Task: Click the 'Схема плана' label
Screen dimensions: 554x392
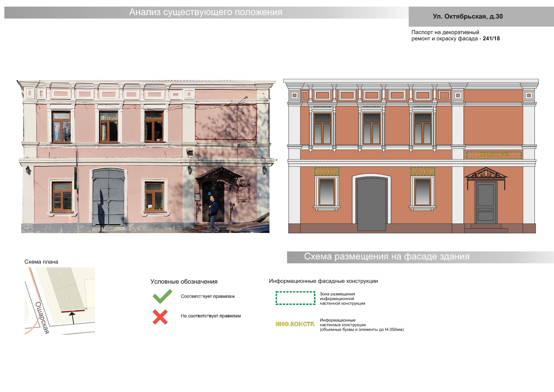Action: coord(41,262)
